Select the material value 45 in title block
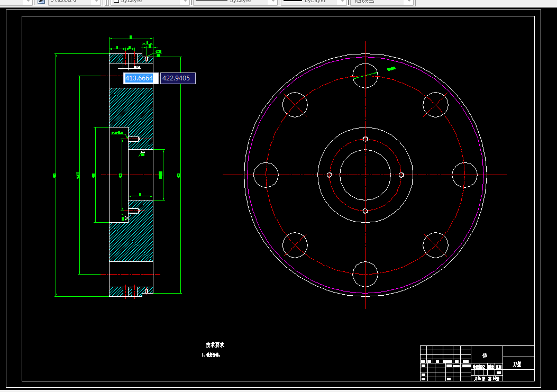 point(485,355)
